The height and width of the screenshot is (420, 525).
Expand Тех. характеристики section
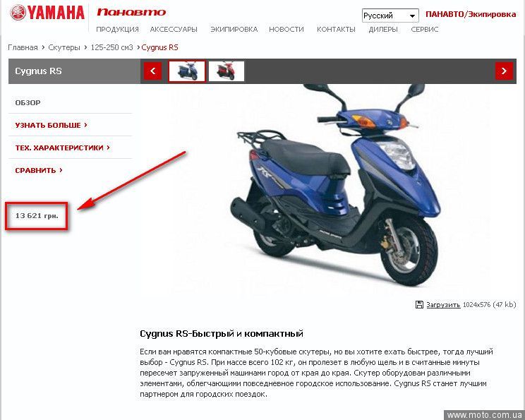click(62, 148)
